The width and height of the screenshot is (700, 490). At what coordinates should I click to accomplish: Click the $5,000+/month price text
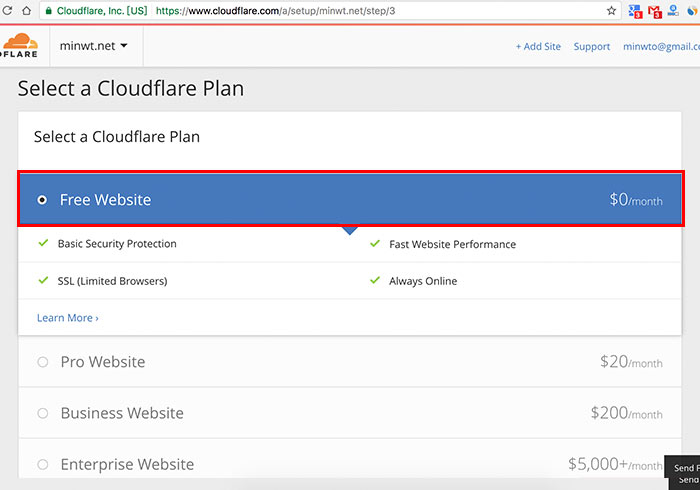[x=615, y=464]
